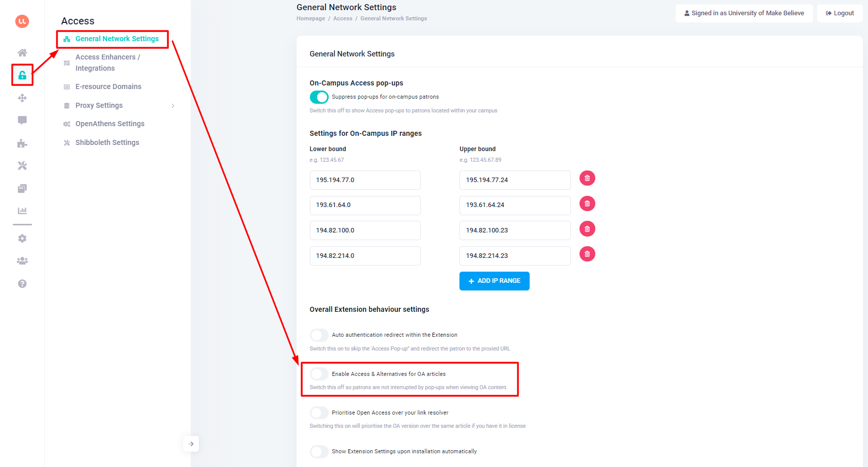Toggle Suppress pop-ups for on-campus patrons
This screenshot has height=467, width=868.
point(319,97)
